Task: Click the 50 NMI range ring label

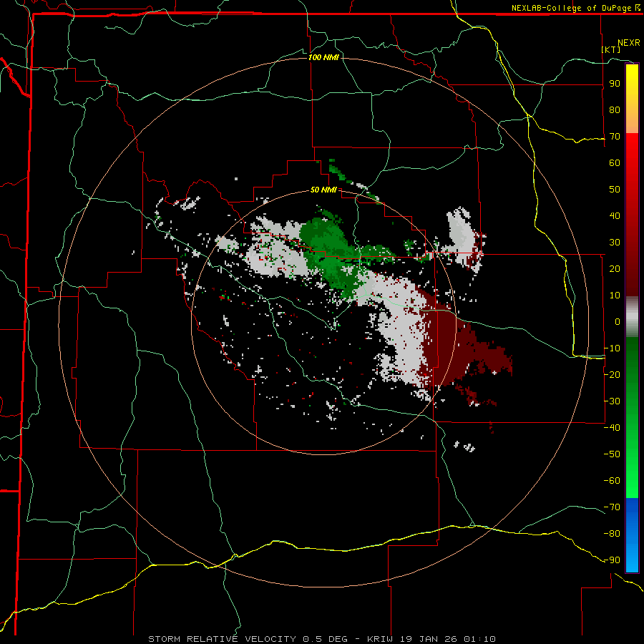Action: pyautogui.click(x=323, y=190)
